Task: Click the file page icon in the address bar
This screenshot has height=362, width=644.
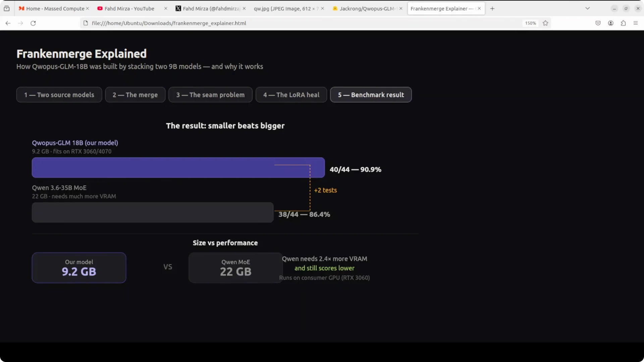Action: click(x=86, y=23)
